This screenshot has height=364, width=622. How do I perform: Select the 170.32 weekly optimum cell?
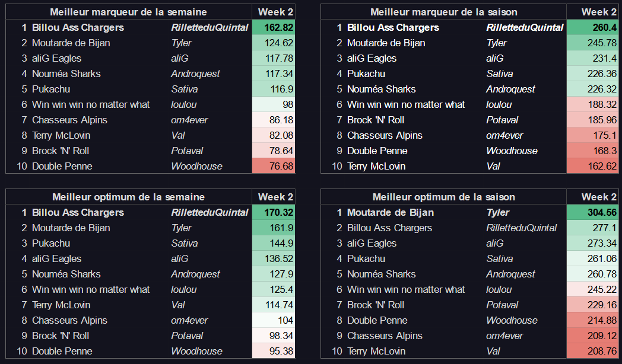(274, 212)
